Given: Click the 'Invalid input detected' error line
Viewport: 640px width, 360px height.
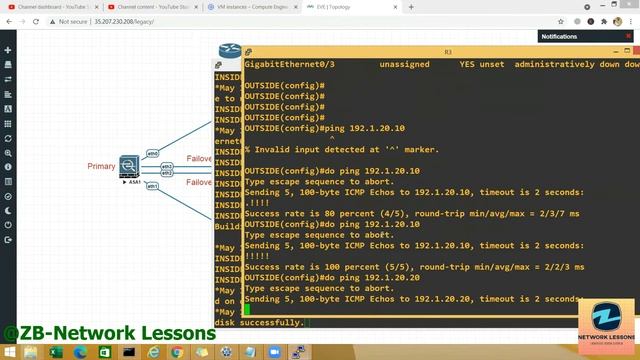Looking at the screenshot, I should click(x=342, y=149).
